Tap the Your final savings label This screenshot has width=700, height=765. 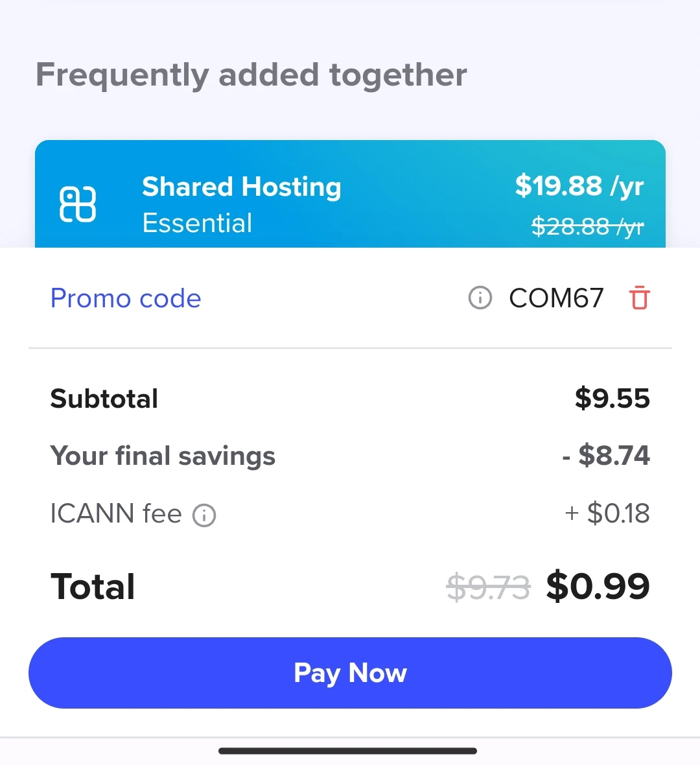(x=163, y=456)
